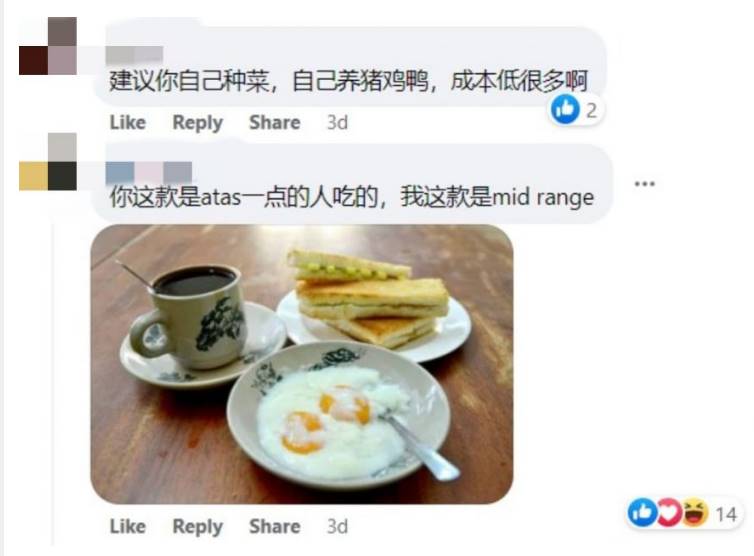Click the first commenter's blurred name

coord(134,55)
